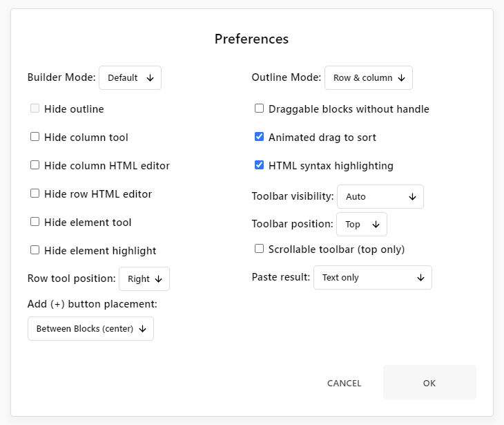The width and height of the screenshot is (504, 425).
Task: Click the Hide outline checkbox
Action: pos(35,108)
